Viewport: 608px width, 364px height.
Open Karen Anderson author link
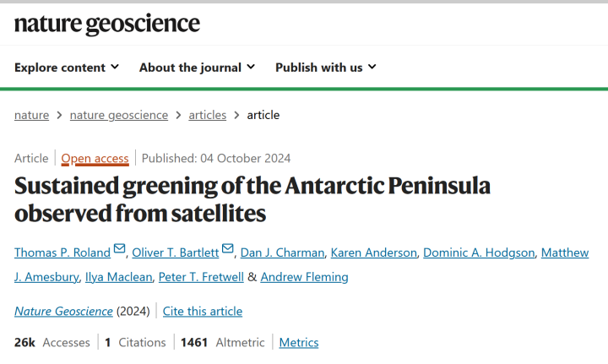pyautogui.click(x=373, y=253)
